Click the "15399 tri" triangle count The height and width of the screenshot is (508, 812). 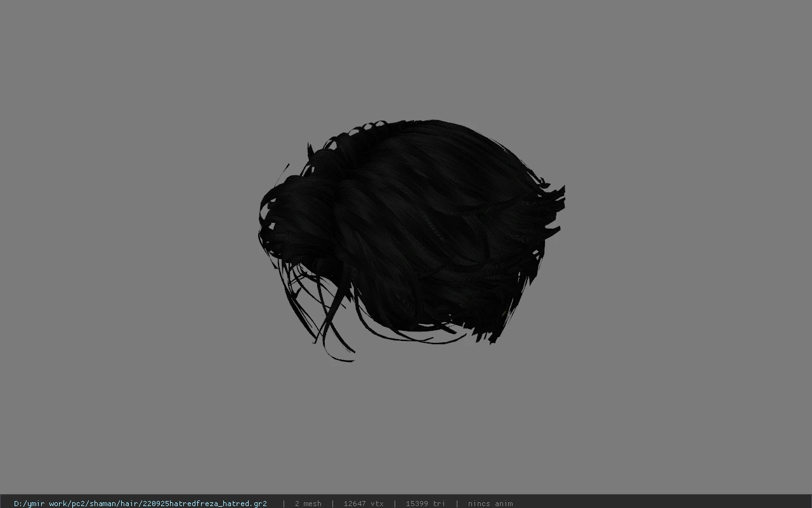[x=425, y=504]
